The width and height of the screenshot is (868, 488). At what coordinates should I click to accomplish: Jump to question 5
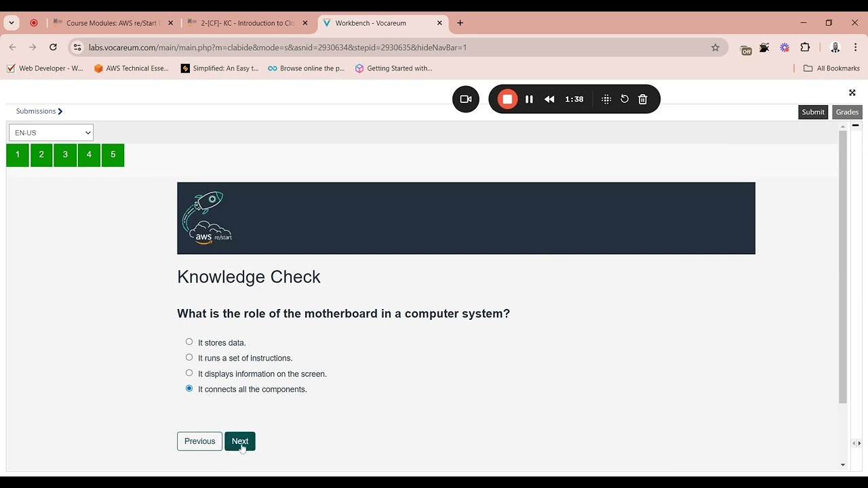coord(113,155)
